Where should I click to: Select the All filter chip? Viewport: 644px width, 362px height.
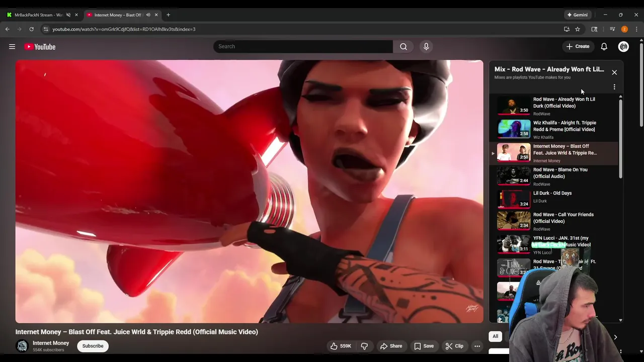pyautogui.click(x=495, y=336)
